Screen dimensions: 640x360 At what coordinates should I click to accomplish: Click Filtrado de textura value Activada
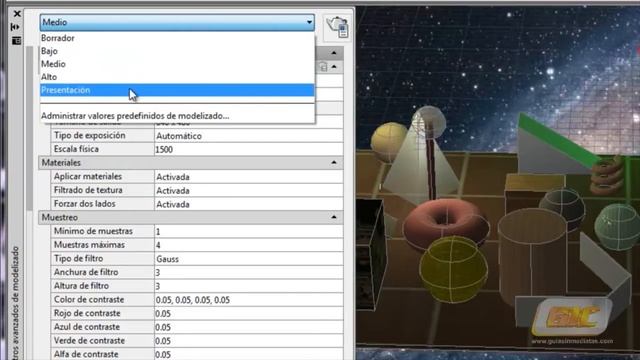[249, 191]
